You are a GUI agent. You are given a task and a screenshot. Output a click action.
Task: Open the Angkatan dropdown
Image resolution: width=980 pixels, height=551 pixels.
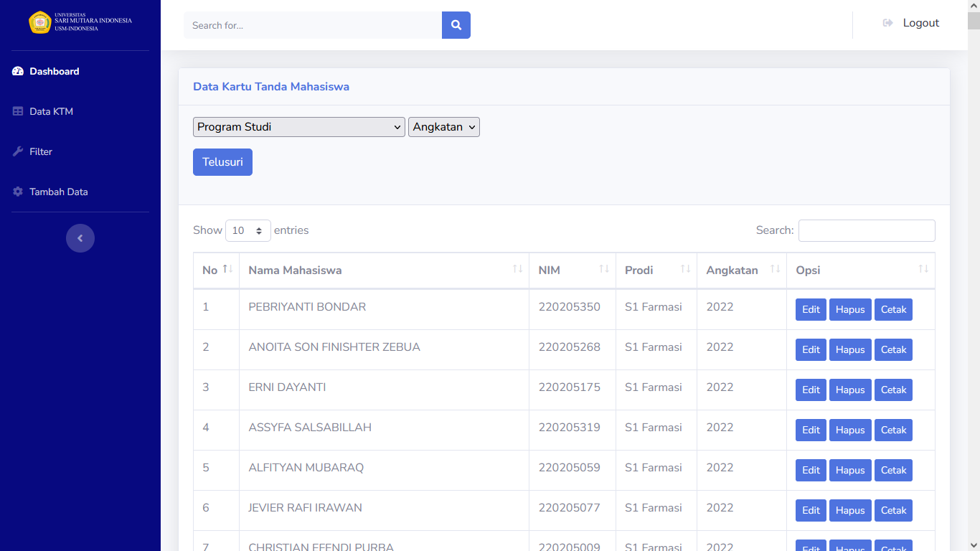click(443, 127)
